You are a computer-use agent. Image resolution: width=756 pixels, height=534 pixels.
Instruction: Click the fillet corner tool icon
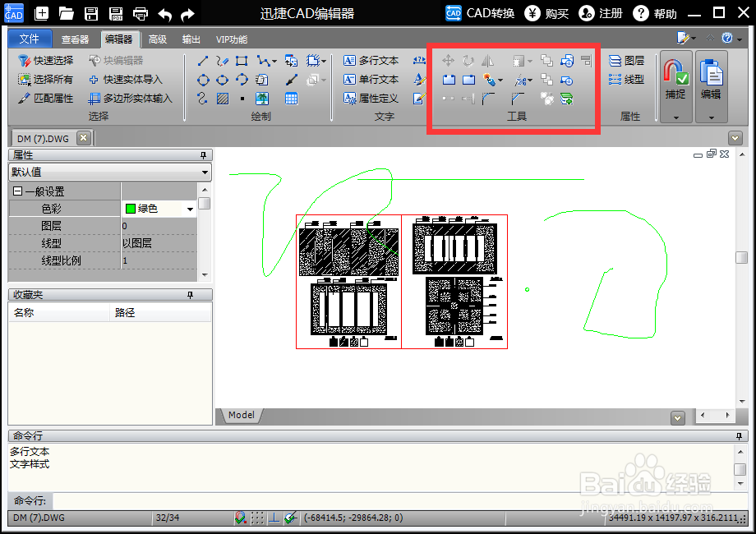point(488,99)
